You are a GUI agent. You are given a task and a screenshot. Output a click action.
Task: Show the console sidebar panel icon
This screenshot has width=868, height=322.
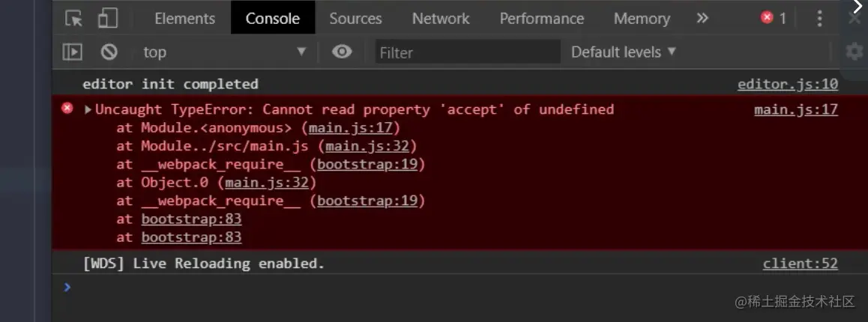pyautogui.click(x=73, y=52)
